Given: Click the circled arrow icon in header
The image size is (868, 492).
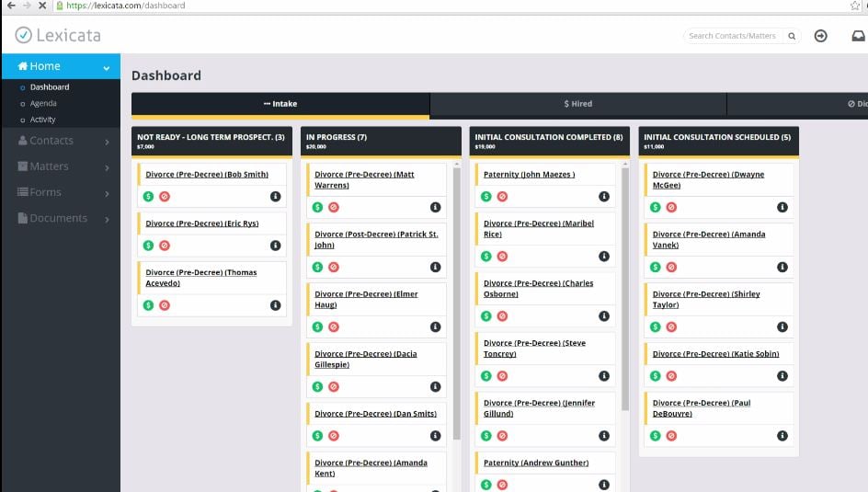Looking at the screenshot, I should pos(821,36).
